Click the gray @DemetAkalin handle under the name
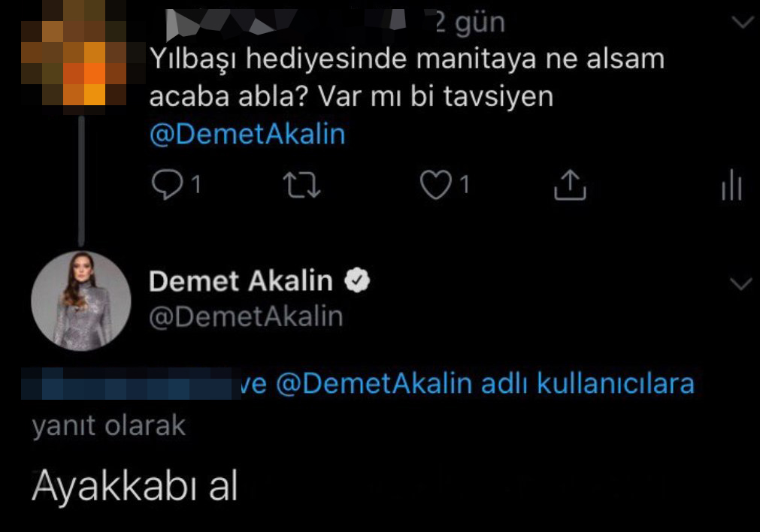The image size is (760, 532). [x=246, y=316]
